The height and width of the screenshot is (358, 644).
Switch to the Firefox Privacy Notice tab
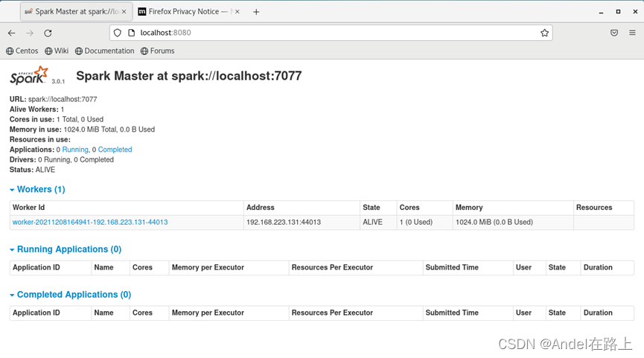(x=189, y=12)
